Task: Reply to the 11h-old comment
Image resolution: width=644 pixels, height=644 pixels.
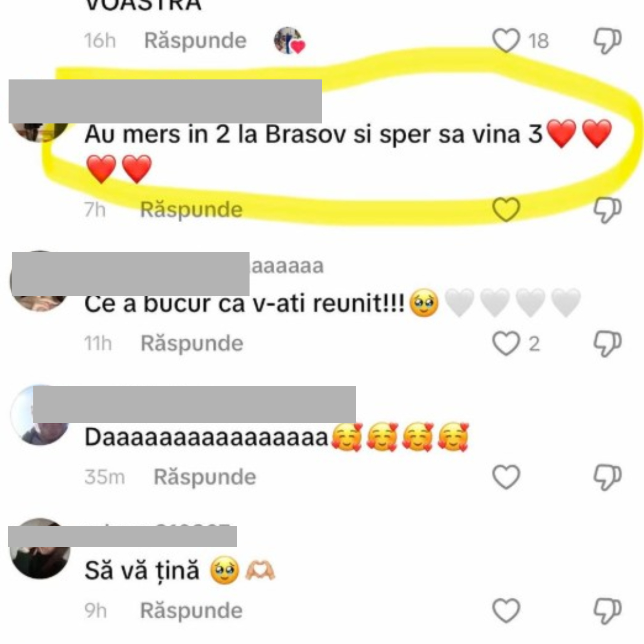Action: pyautogui.click(x=192, y=343)
